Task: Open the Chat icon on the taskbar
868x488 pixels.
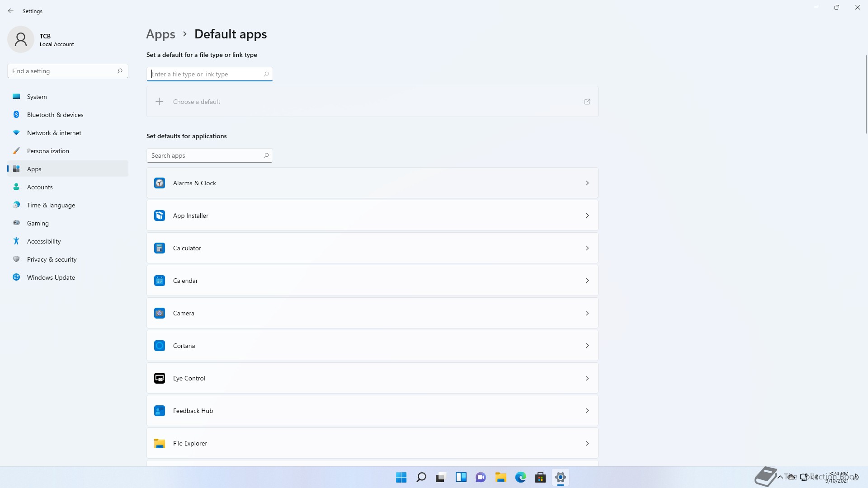Action: point(481,477)
